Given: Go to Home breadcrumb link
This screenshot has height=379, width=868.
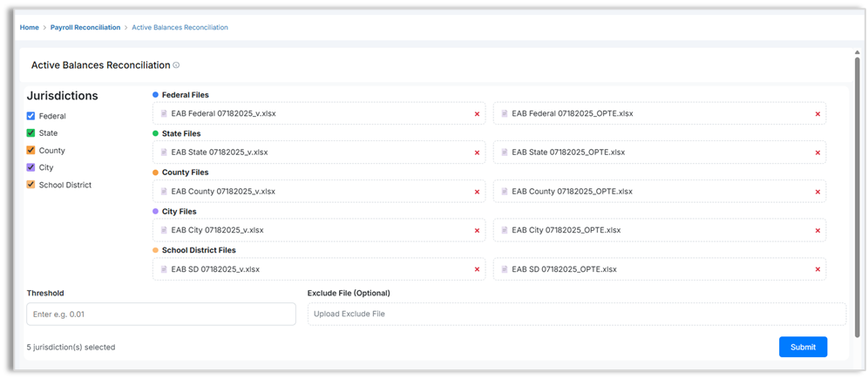Looking at the screenshot, I should click(30, 28).
